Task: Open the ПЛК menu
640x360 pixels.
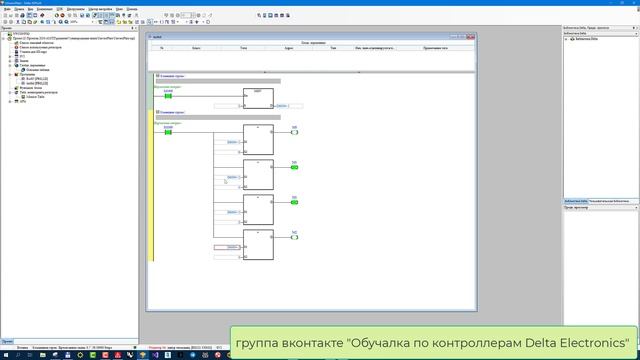Action: point(60,9)
